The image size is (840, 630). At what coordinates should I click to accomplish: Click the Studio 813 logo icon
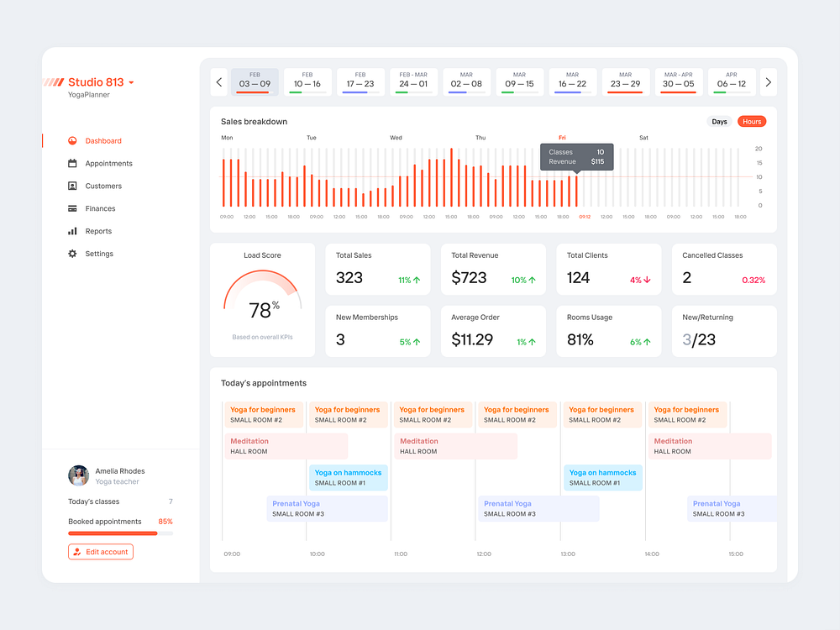point(55,81)
